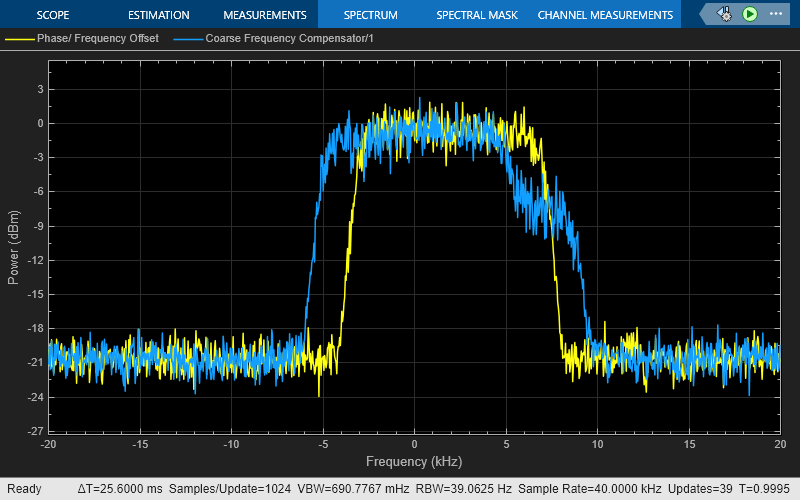Click the RBW=39.0625 Hz status entry

(x=463, y=489)
